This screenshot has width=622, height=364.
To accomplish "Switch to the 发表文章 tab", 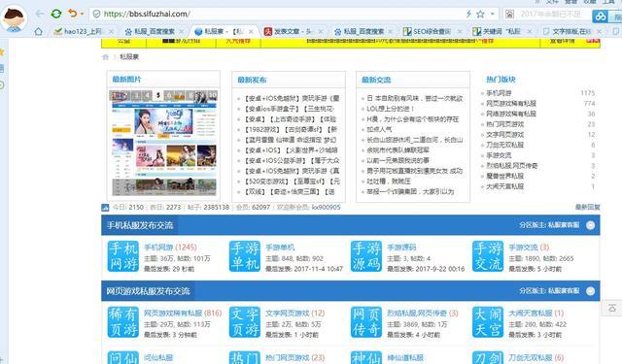I will [x=293, y=31].
